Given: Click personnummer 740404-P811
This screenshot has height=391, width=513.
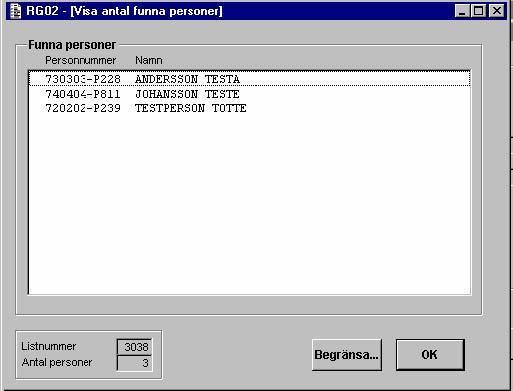Looking at the screenshot, I should [83, 94].
